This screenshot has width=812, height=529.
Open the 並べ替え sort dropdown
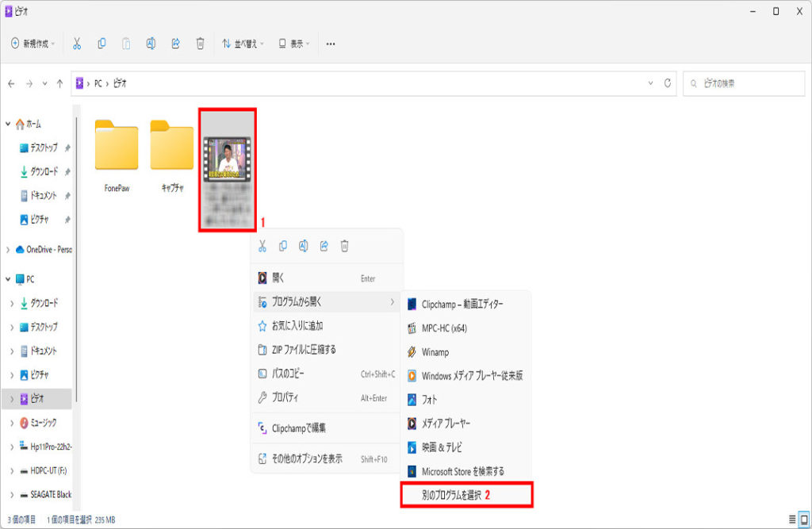243,44
